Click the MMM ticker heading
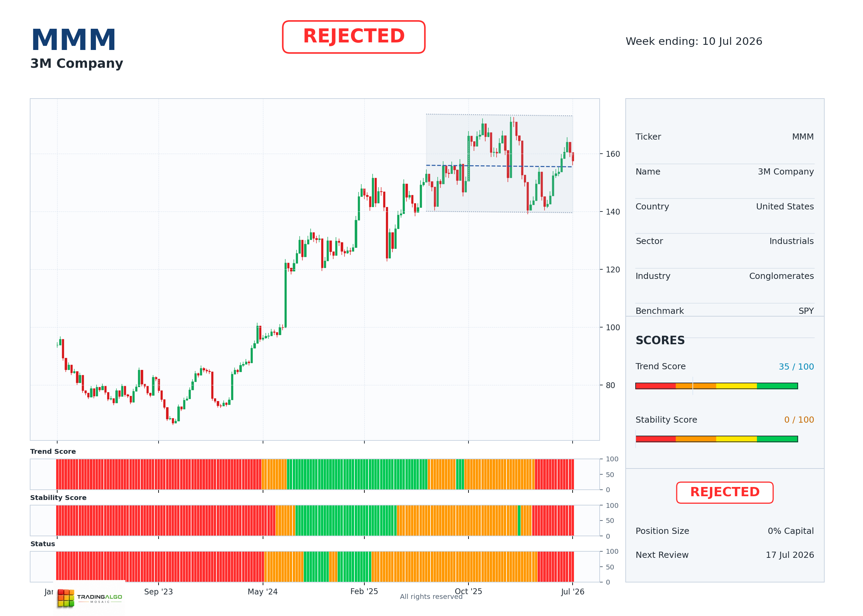The width and height of the screenshot is (863, 616). tap(74, 40)
